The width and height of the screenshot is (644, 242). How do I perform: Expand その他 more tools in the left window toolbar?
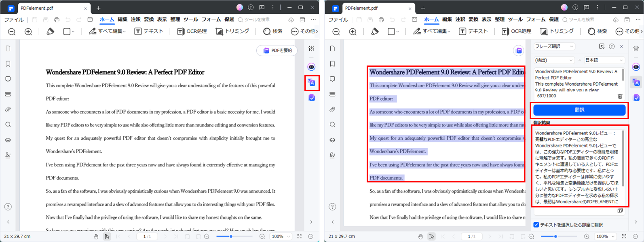coord(304,31)
